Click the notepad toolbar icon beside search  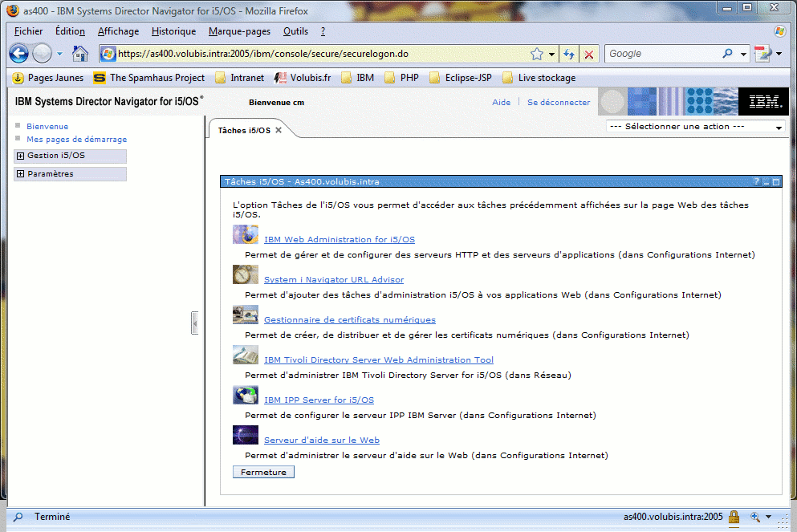[x=763, y=53]
